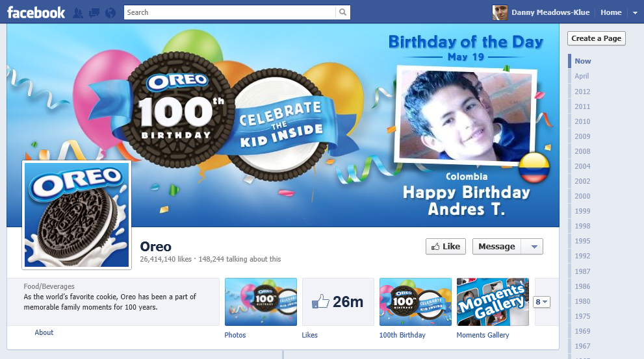
Task: Open the 26m Likes tile
Action: point(338,302)
